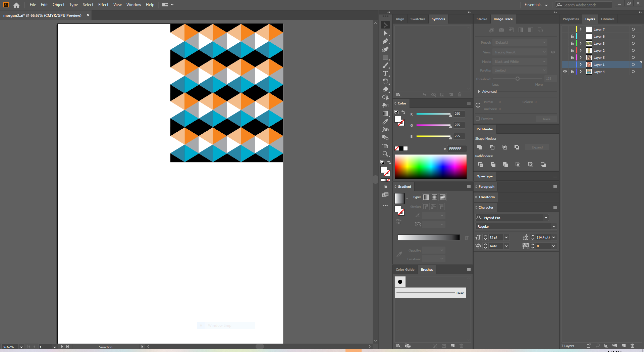Image resolution: width=644 pixels, height=352 pixels.
Task: Open the File menu
Action: 33,5
